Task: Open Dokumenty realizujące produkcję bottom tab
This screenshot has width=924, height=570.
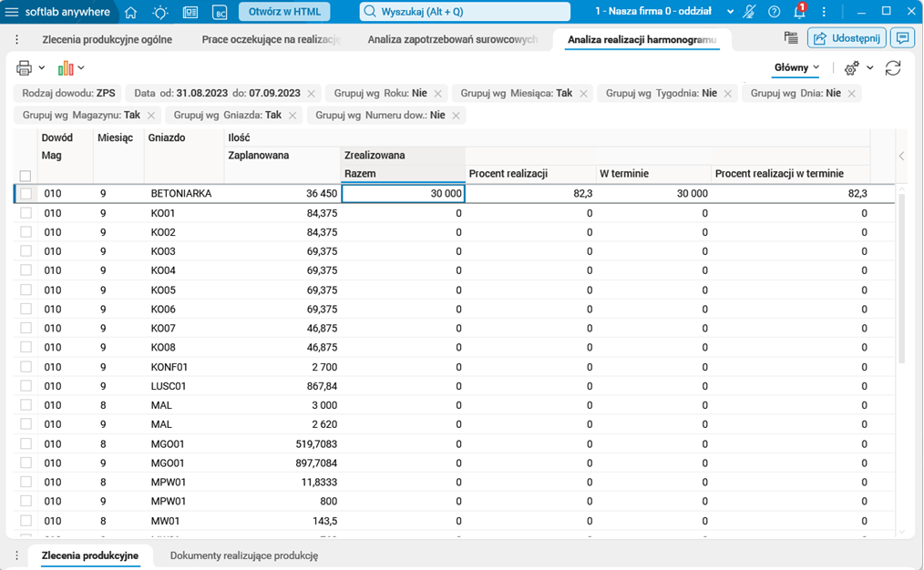Action: tap(244, 555)
